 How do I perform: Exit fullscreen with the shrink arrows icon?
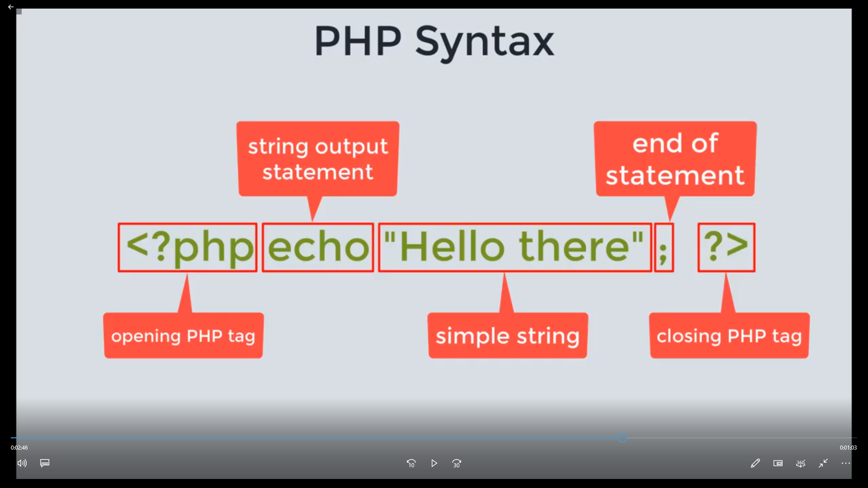[823, 463]
